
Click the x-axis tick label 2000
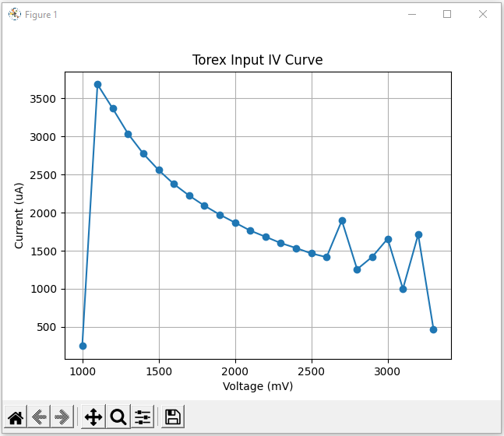pyautogui.click(x=235, y=371)
